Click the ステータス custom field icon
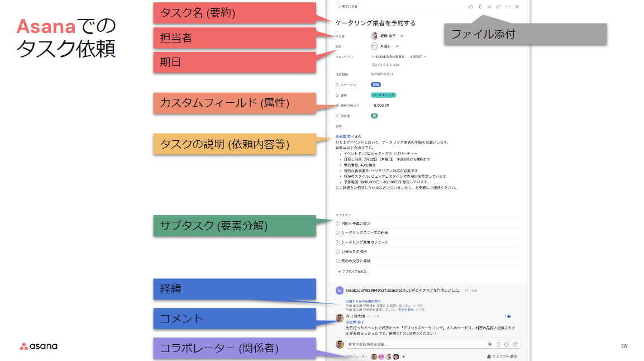Image resolution: width=644 pixels, height=361 pixels. [x=337, y=84]
